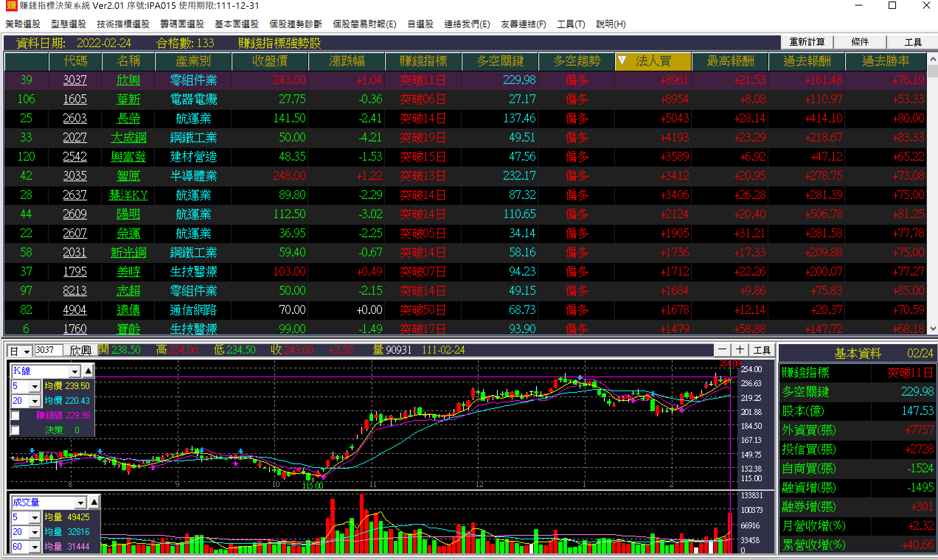938x560 pixels.
Task: Collapse the 成交量 panel triangle button
Action: pos(94,502)
